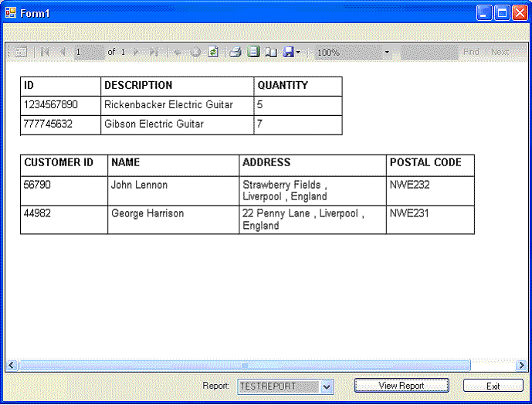This screenshot has height=405, width=532.
Task: Refresh the report
Action: coord(213,52)
